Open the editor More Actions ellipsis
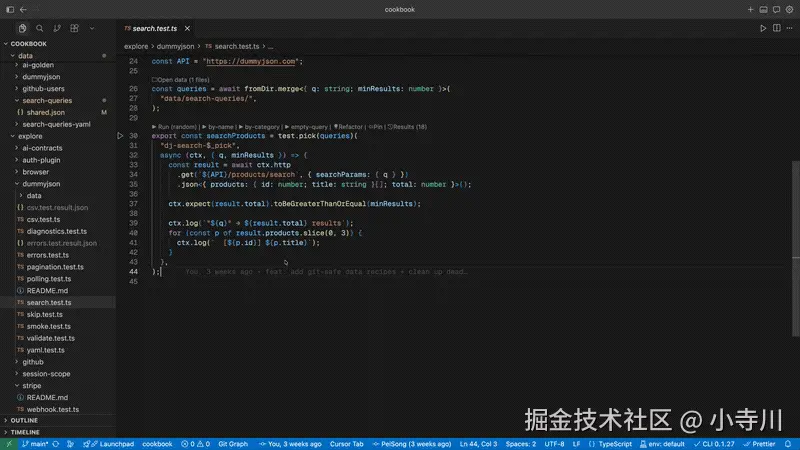 [x=789, y=29]
